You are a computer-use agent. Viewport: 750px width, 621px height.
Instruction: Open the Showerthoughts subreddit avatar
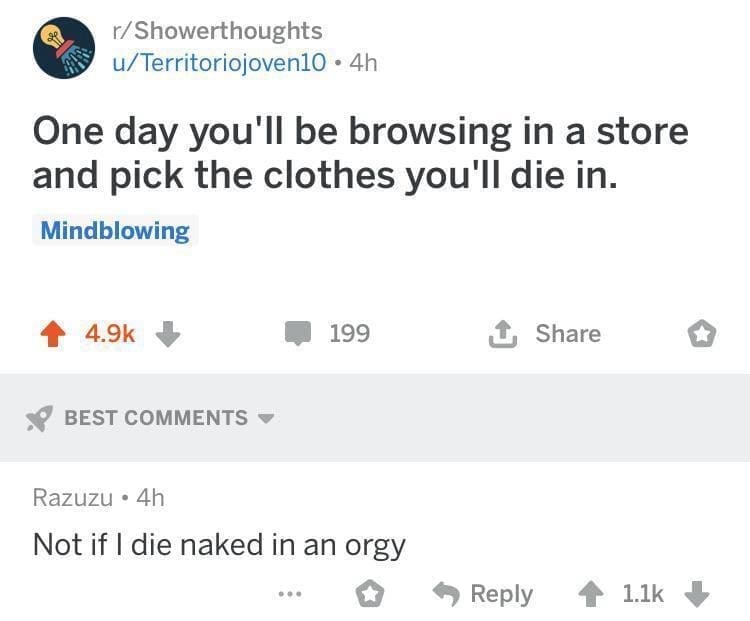65,47
